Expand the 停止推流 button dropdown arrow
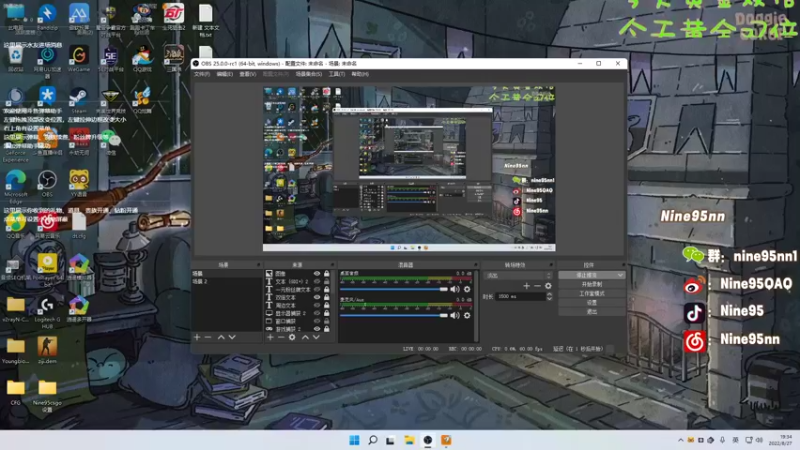This screenshot has width=800, height=450. point(620,275)
